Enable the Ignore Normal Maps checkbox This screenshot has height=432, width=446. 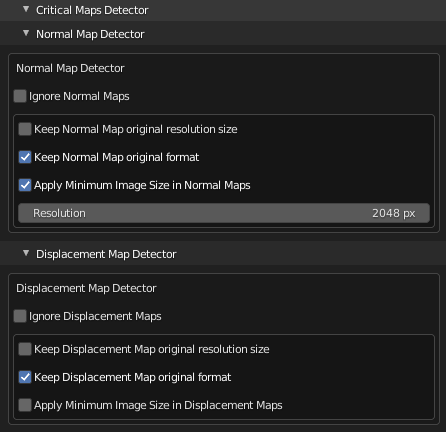point(20,96)
